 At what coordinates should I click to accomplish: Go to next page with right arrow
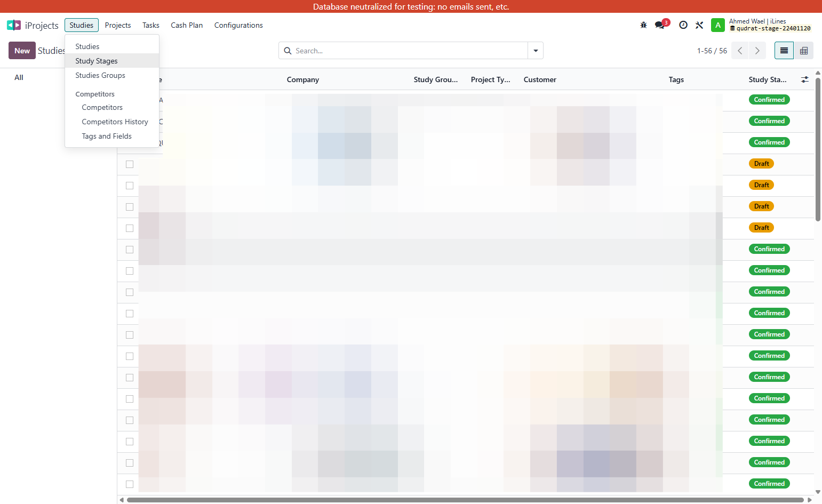point(757,51)
